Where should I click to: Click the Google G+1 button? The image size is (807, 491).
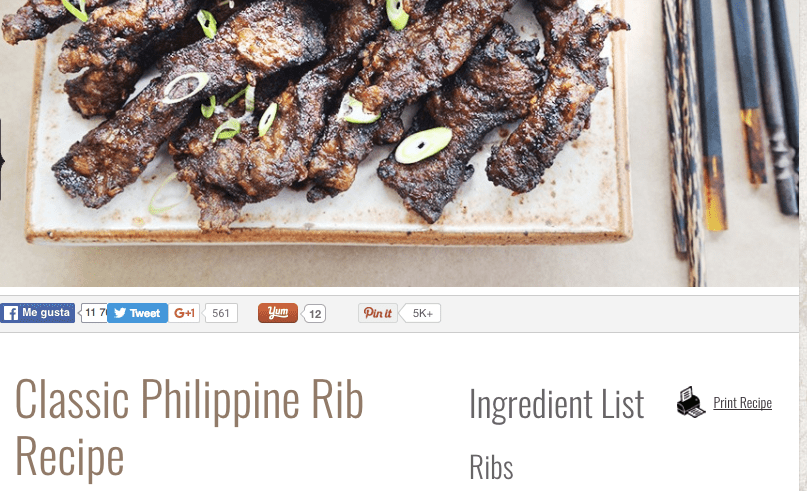point(184,313)
